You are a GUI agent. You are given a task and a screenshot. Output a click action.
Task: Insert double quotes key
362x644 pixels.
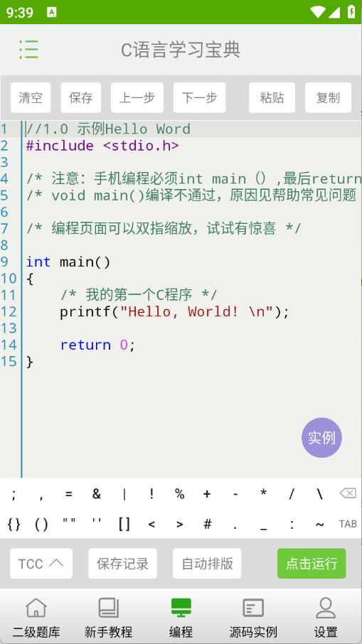(x=68, y=522)
